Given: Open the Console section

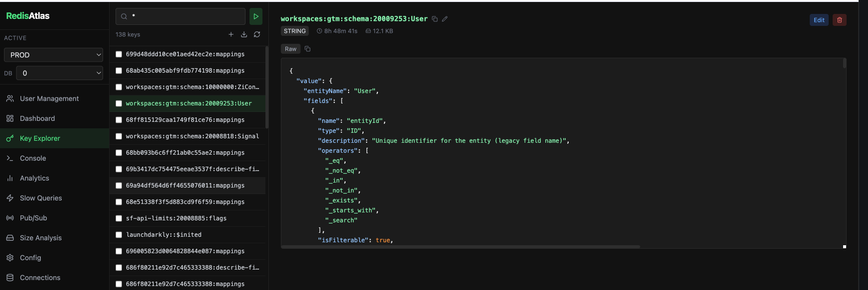Looking at the screenshot, I should tap(54, 158).
